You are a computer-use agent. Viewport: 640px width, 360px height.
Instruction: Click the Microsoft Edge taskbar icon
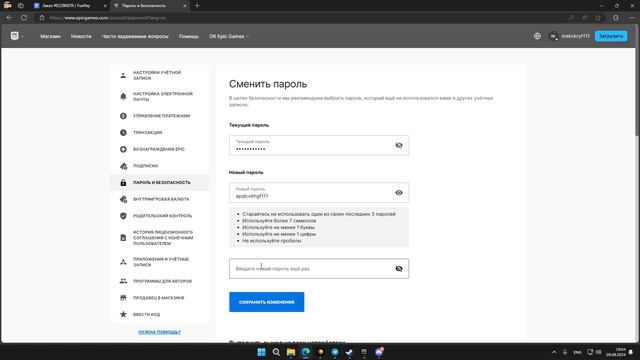pos(305,352)
